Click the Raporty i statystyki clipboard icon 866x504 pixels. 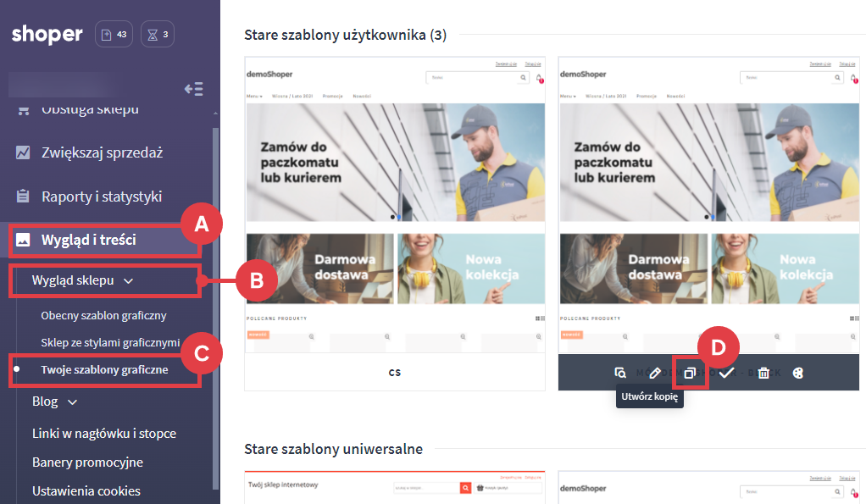click(23, 196)
